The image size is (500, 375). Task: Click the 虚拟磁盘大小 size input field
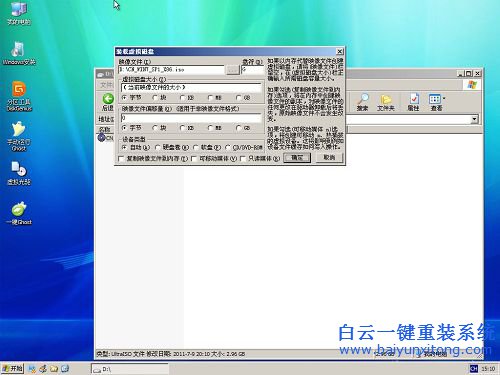[191, 88]
